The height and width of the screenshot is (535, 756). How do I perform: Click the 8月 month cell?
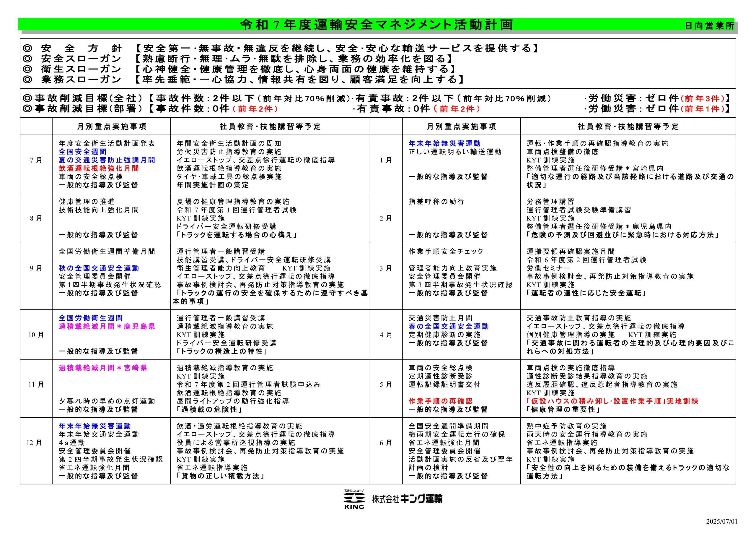pyautogui.click(x=36, y=218)
